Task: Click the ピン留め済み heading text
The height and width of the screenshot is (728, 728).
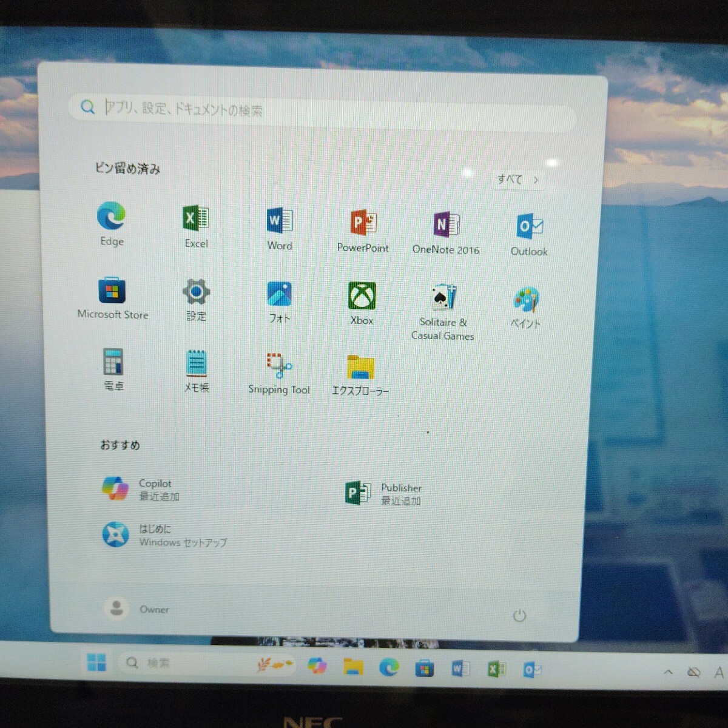Action: coord(127,169)
